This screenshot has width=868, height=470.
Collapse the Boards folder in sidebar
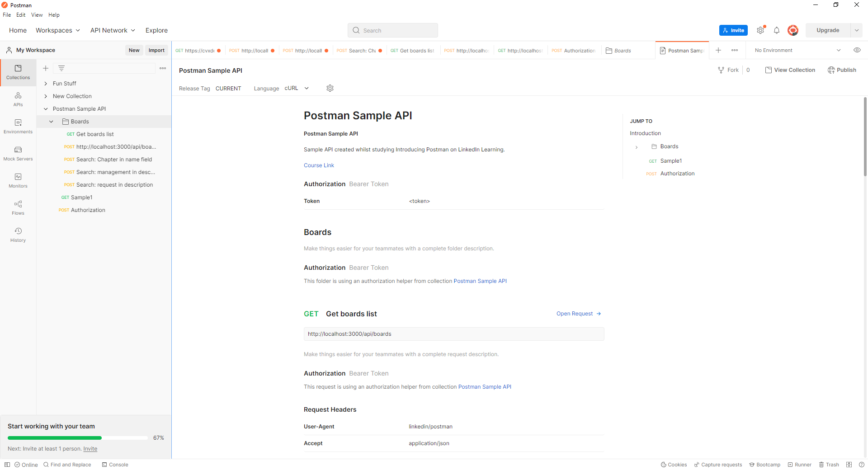click(x=51, y=122)
